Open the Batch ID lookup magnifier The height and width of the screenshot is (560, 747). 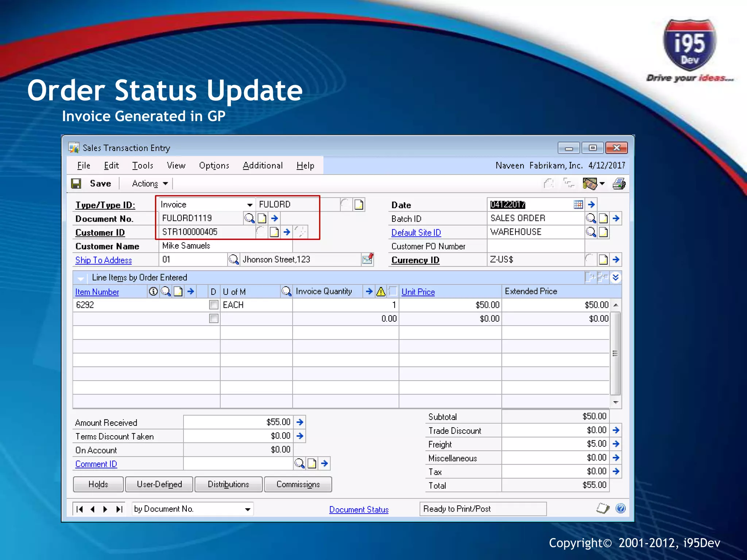[591, 218]
